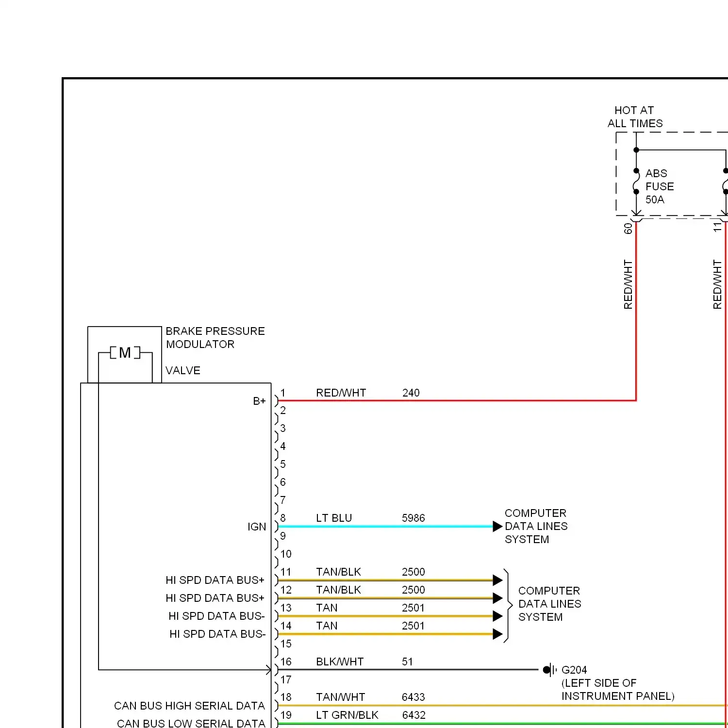Select the TAN/WHT wire label
The image size is (728, 728).
tap(340, 697)
